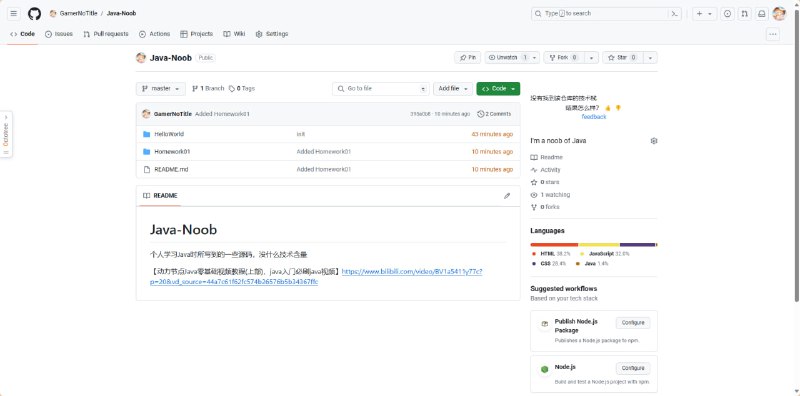The width and height of the screenshot is (800, 396).
Task: Switch to the Code tab
Action: (x=22, y=34)
